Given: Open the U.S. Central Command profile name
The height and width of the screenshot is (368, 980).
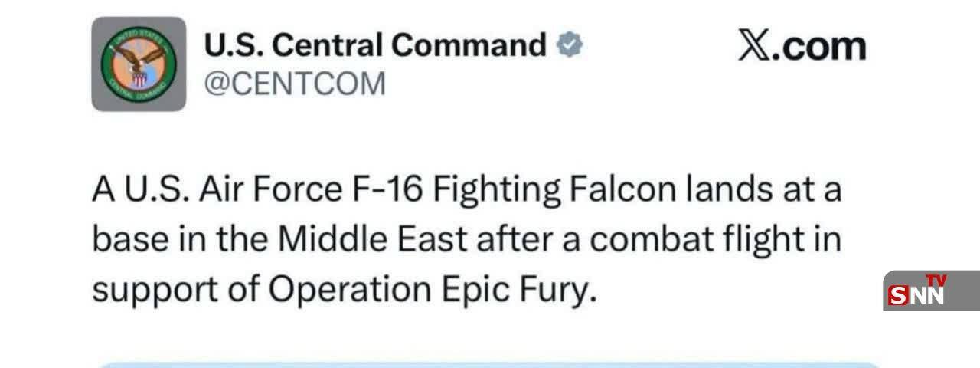Looking at the screenshot, I should click(374, 45).
